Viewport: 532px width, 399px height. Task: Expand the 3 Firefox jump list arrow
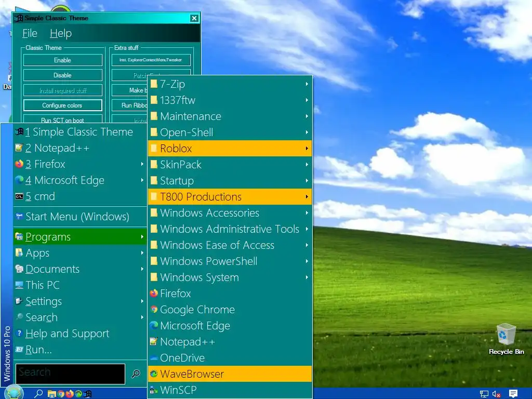click(142, 164)
